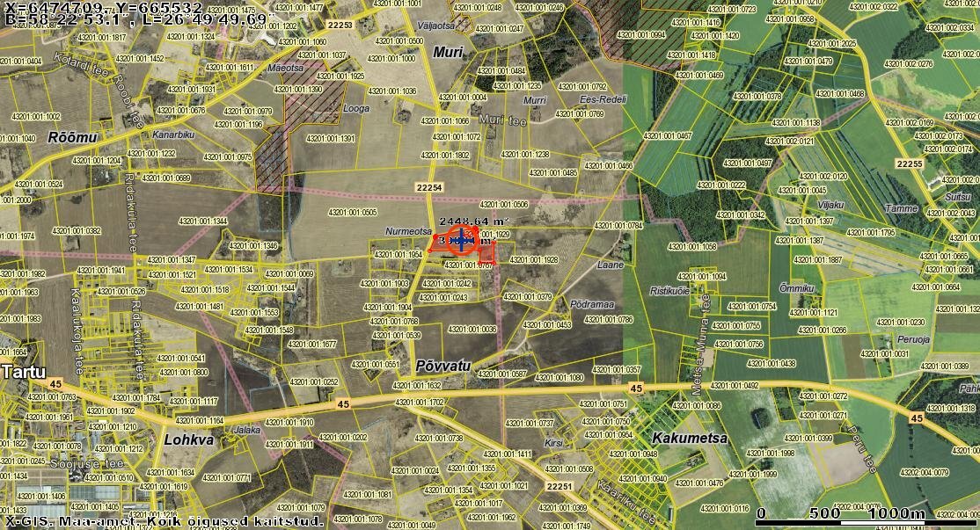Click road number shield 22255
This screenshot has height=530, width=980.
(909, 163)
